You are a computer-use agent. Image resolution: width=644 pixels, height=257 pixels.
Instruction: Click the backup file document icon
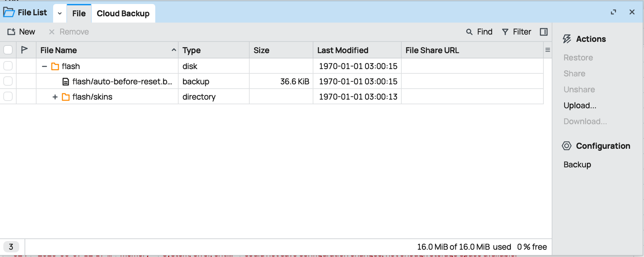66,82
